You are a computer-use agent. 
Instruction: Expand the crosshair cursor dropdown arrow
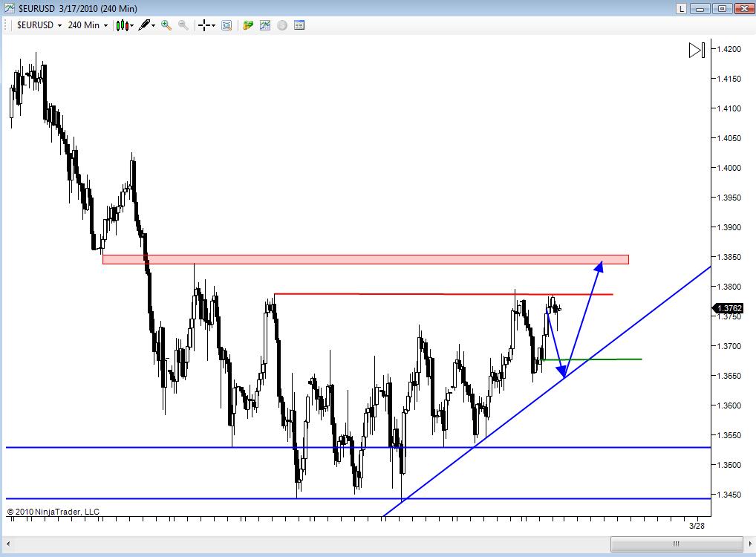(x=214, y=26)
